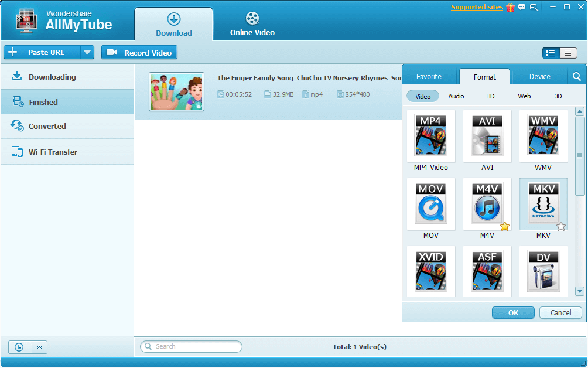The width and height of the screenshot is (588, 368).
Task: Click the Paste URL button
Action: [42, 52]
